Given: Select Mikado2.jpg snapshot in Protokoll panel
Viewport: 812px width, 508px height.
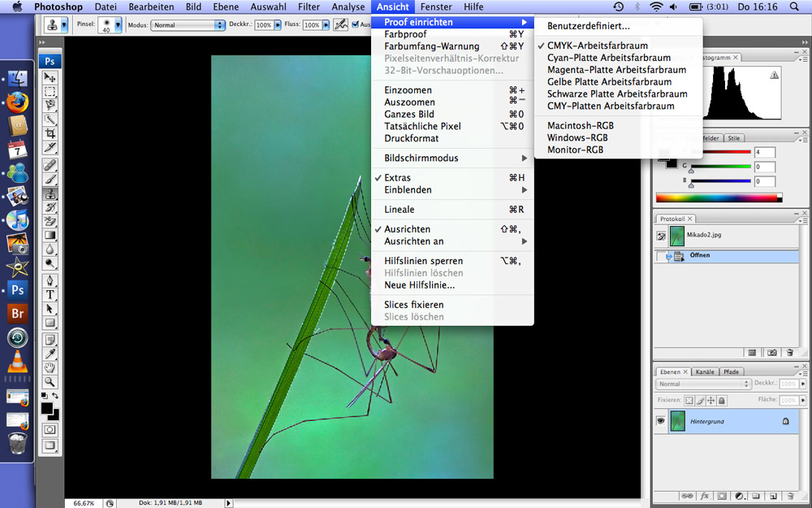Looking at the screenshot, I should pos(703,235).
